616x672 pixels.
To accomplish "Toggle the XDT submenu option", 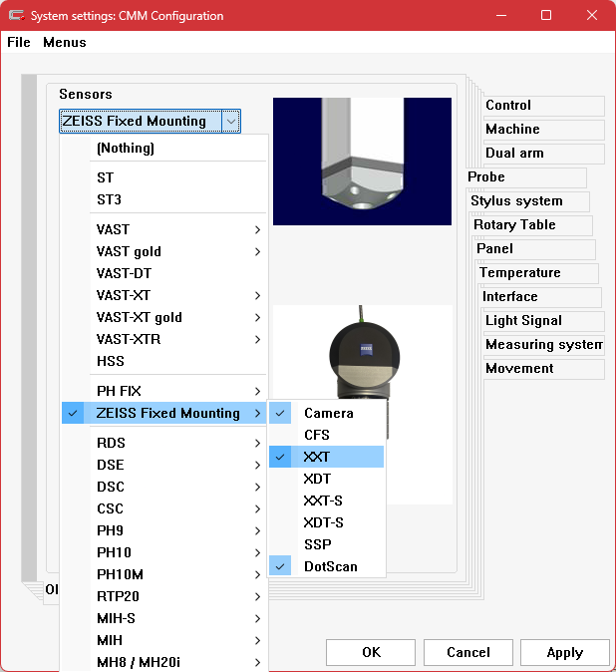I will [x=326, y=479].
